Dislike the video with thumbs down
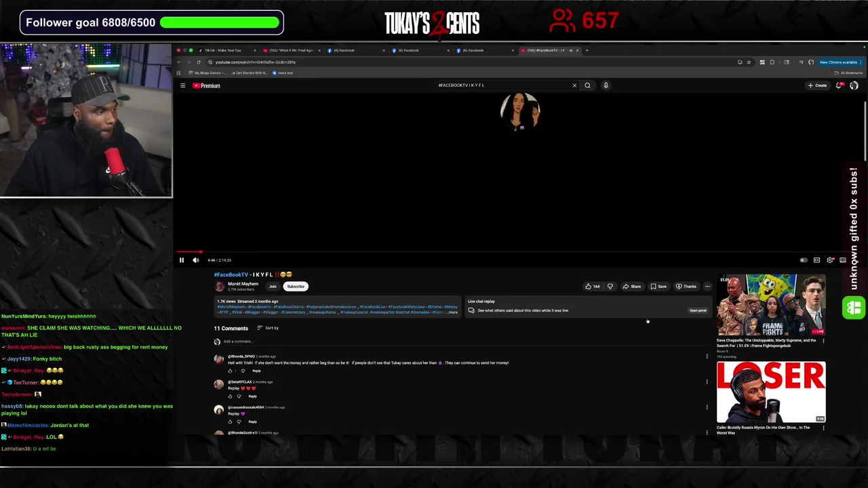The width and height of the screenshot is (868, 488). (x=610, y=286)
